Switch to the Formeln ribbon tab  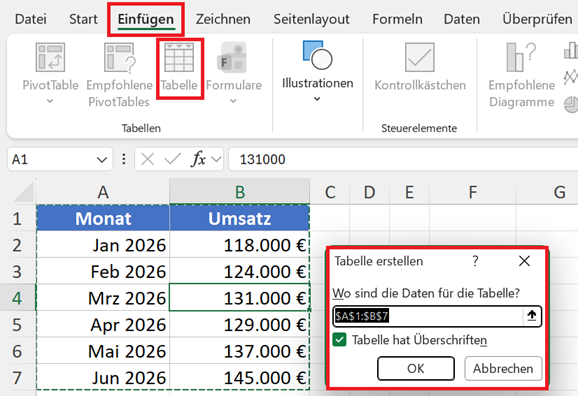(x=397, y=19)
